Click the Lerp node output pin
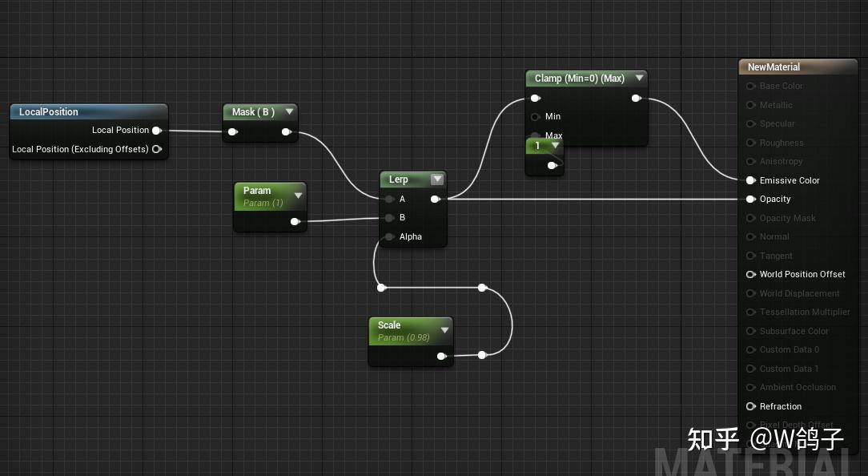 click(436, 199)
